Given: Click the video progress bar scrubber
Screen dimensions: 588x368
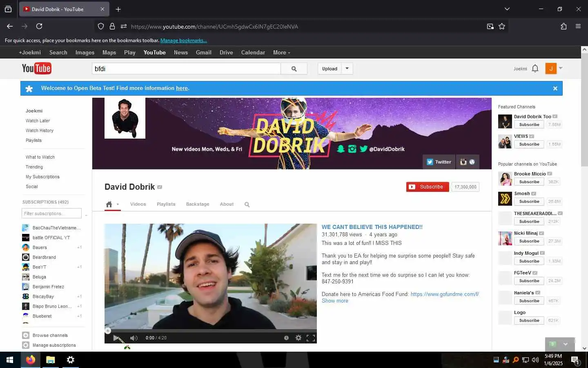Looking at the screenshot, I should tap(108, 331).
